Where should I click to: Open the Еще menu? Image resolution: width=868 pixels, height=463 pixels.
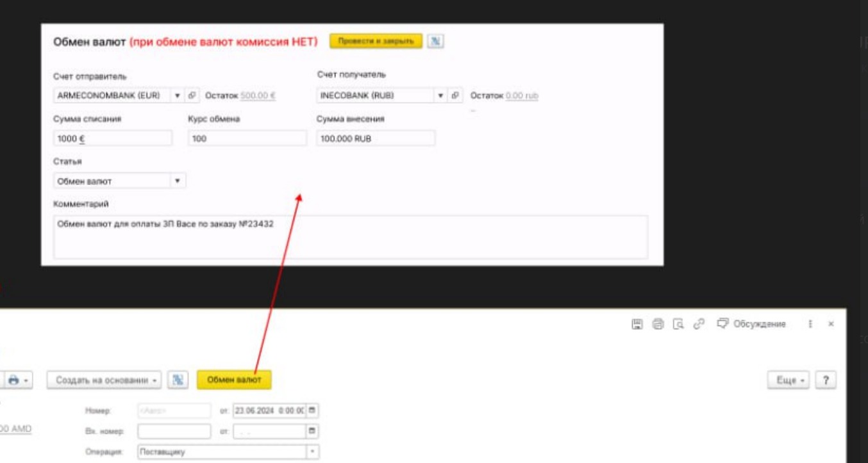789,380
